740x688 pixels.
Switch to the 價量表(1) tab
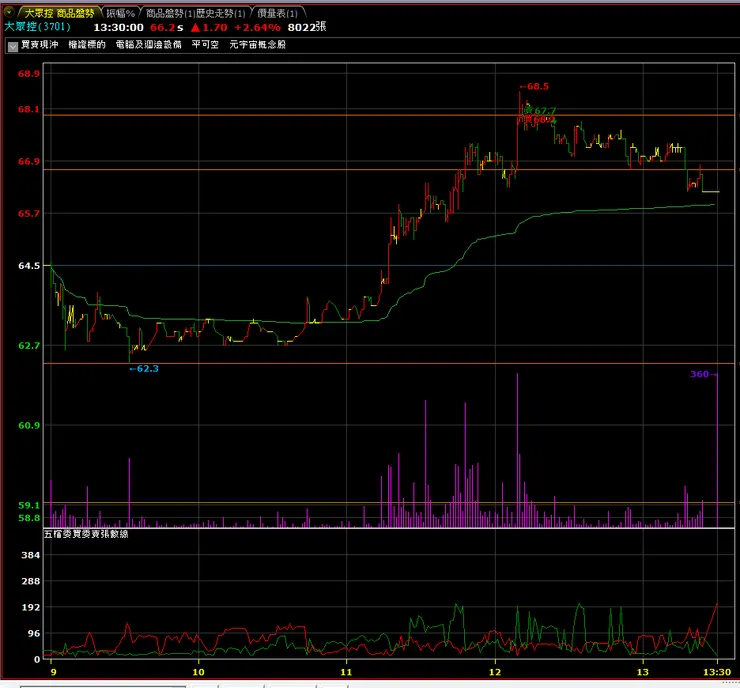(278, 13)
